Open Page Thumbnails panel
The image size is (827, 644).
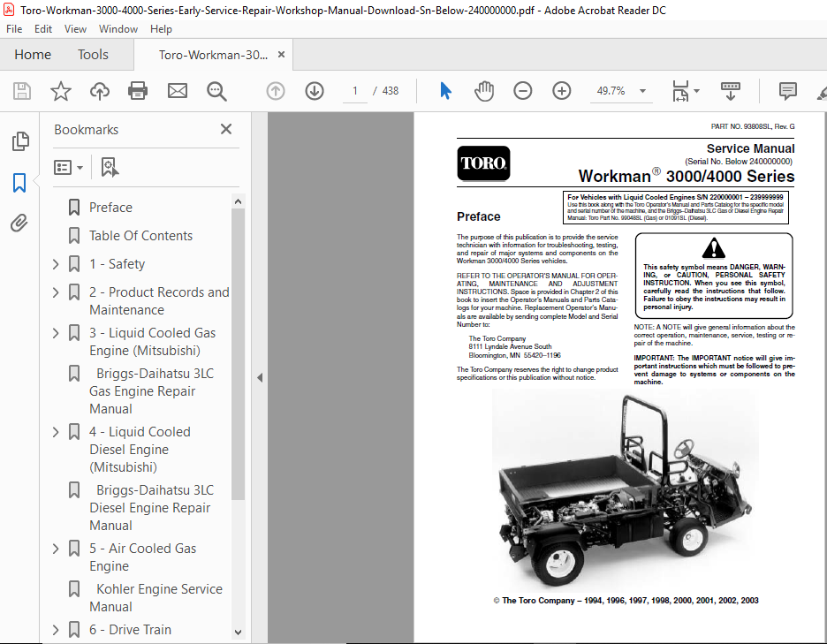point(20,141)
